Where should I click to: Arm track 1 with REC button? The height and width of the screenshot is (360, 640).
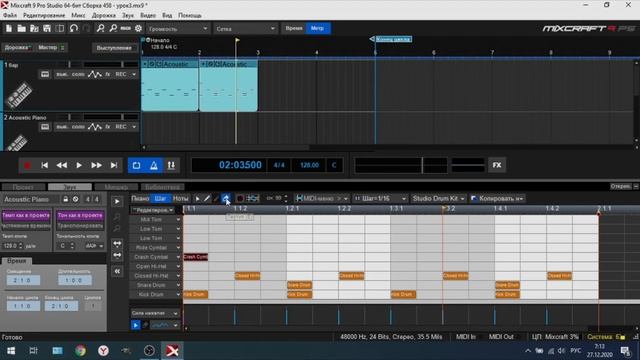pos(121,74)
